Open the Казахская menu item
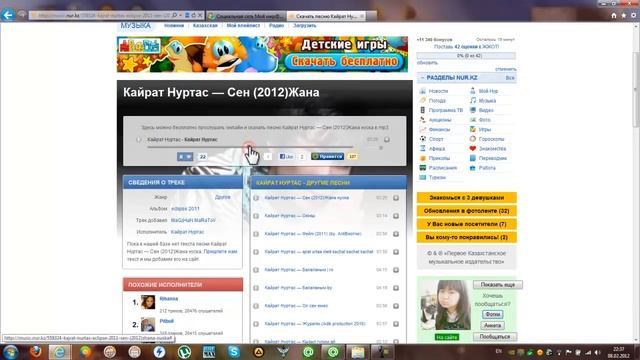 coord(205,25)
